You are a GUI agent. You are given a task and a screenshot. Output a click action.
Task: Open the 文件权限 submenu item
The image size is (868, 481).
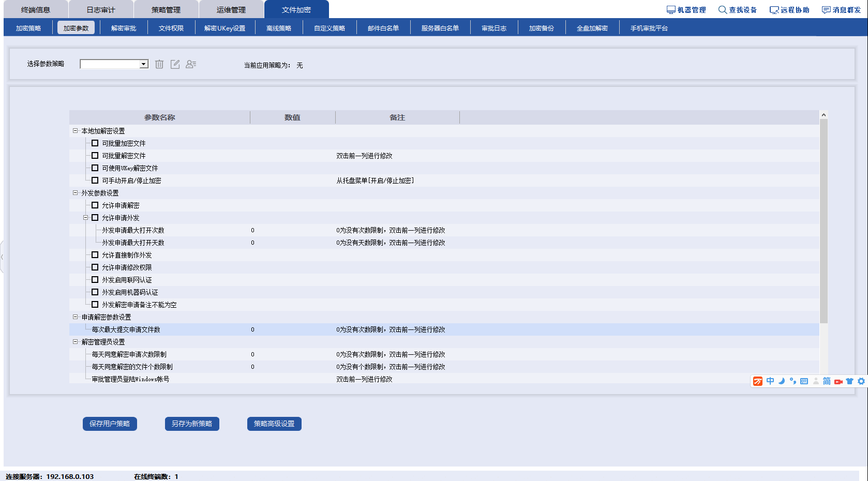pyautogui.click(x=171, y=28)
